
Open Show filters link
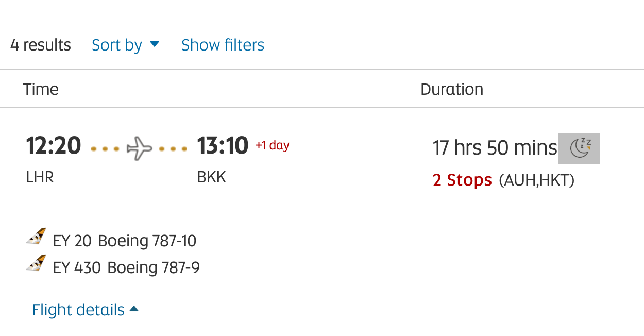(223, 45)
